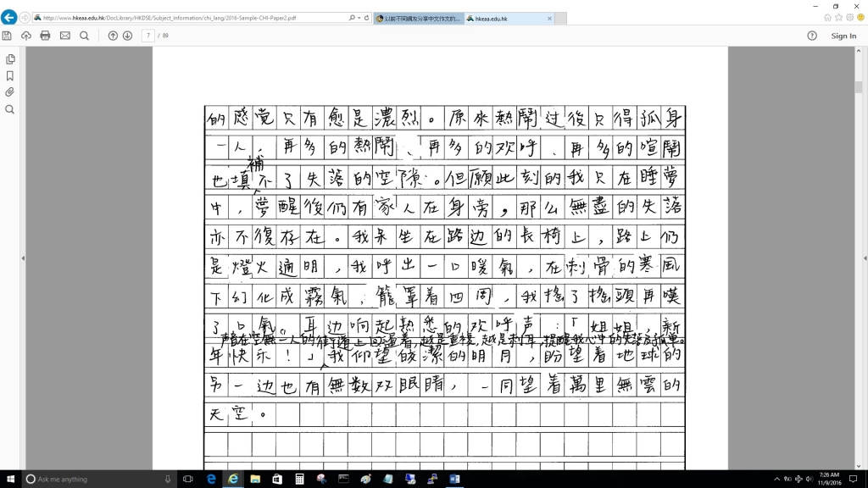This screenshot has height=488, width=868.
Task: Click the Sign In link
Action: [x=843, y=36]
